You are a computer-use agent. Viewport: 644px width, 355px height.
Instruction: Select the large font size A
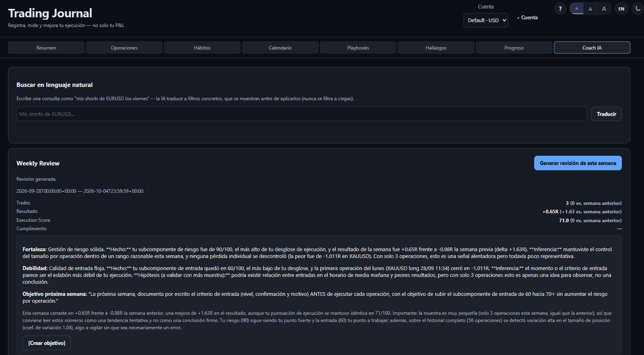(x=604, y=8)
